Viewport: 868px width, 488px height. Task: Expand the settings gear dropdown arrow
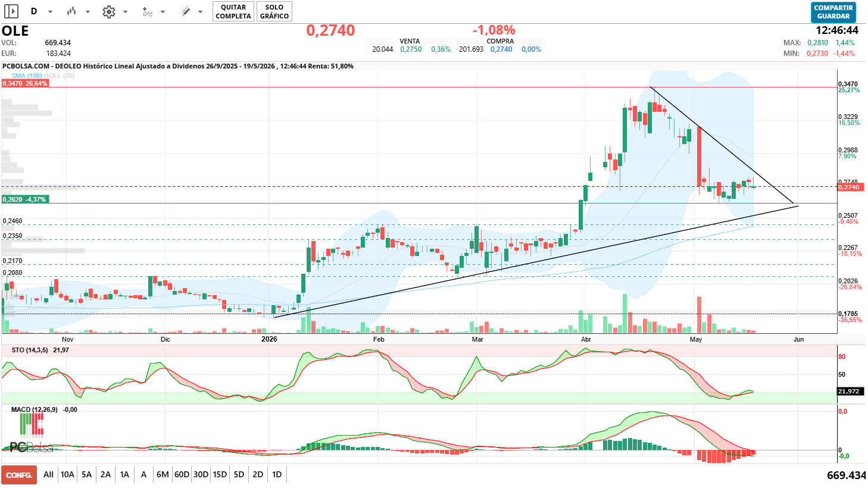pos(125,12)
